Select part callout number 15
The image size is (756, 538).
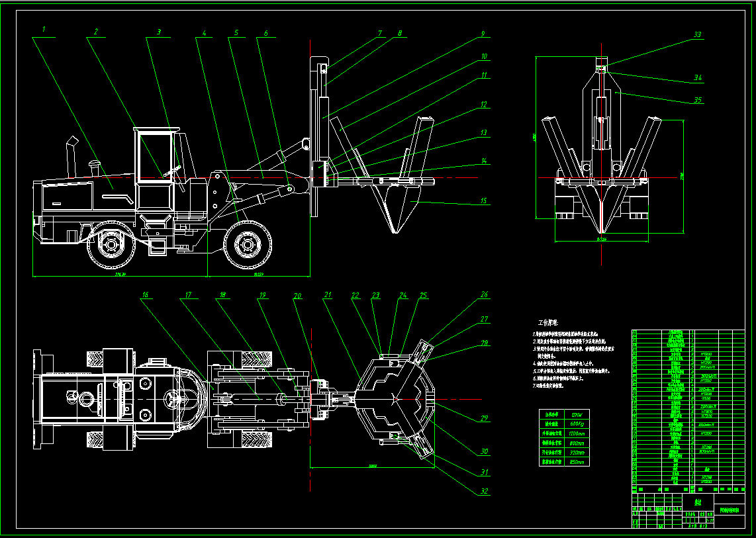tap(484, 201)
